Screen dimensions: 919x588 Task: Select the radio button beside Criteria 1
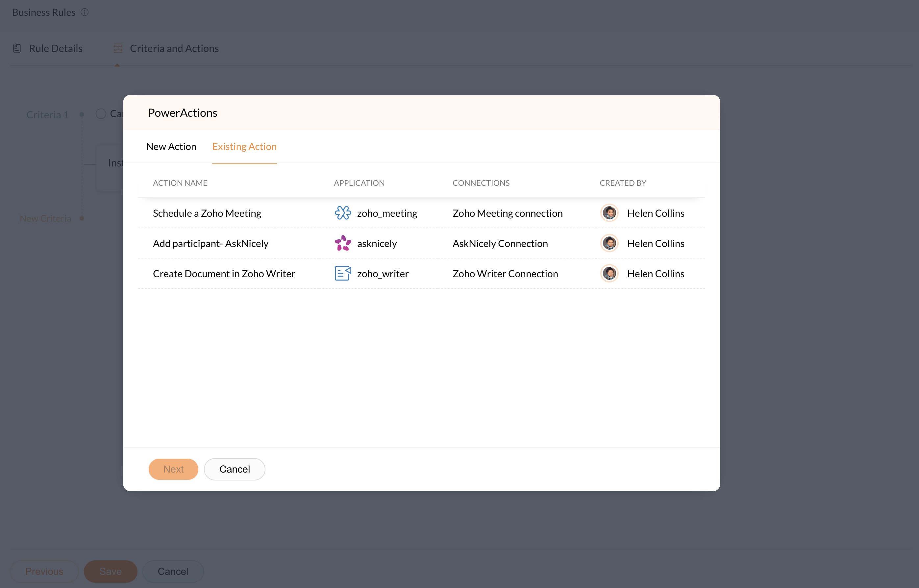(101, 114)
